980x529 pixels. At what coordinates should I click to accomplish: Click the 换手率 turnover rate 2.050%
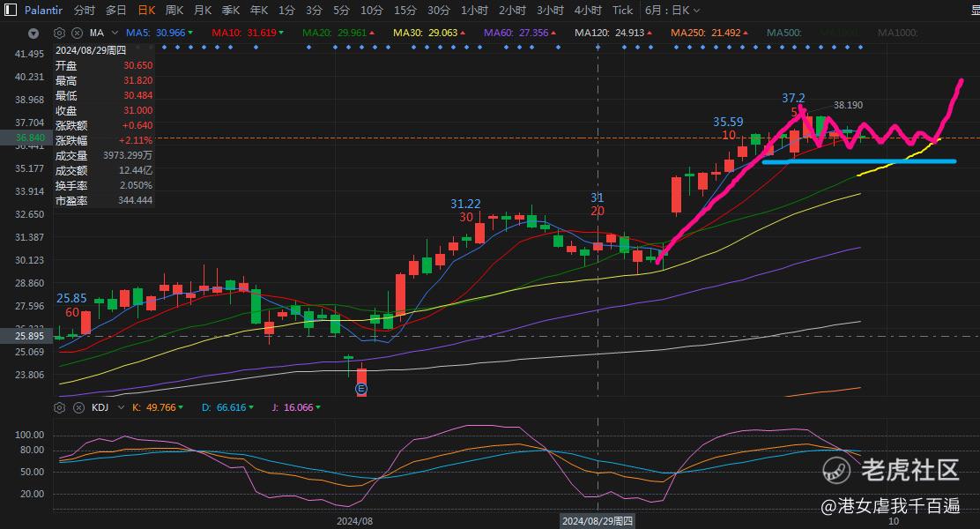coord(137,185)
